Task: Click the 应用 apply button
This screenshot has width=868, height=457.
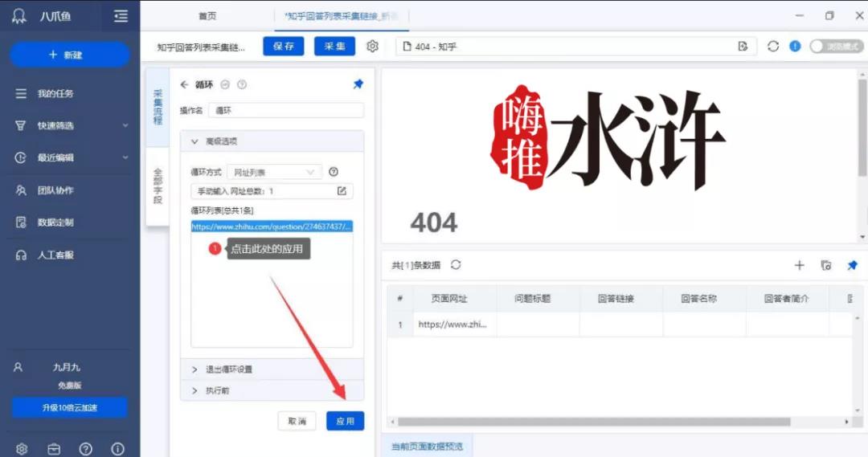Action: pos(345,421)
